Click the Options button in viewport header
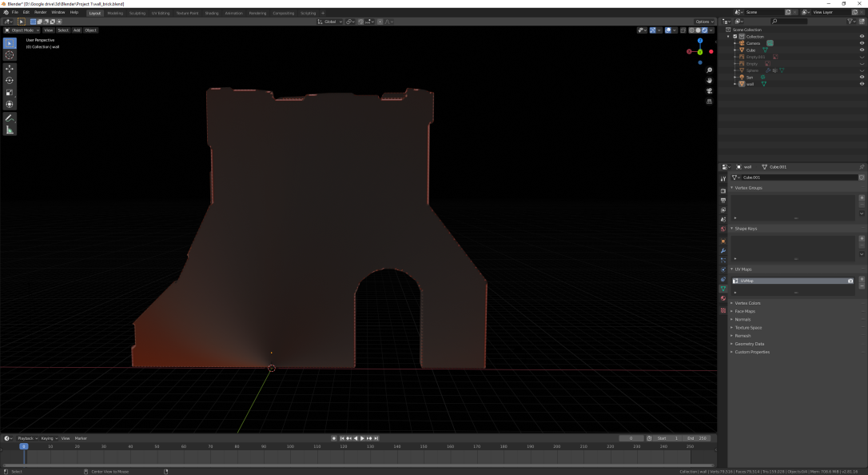This screenshot has width=868, height=475. 703,22
